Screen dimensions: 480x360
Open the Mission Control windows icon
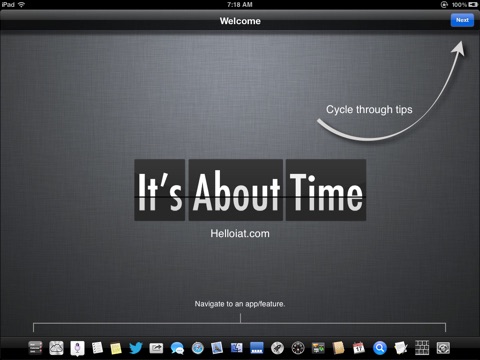click(x=318, y=348)
